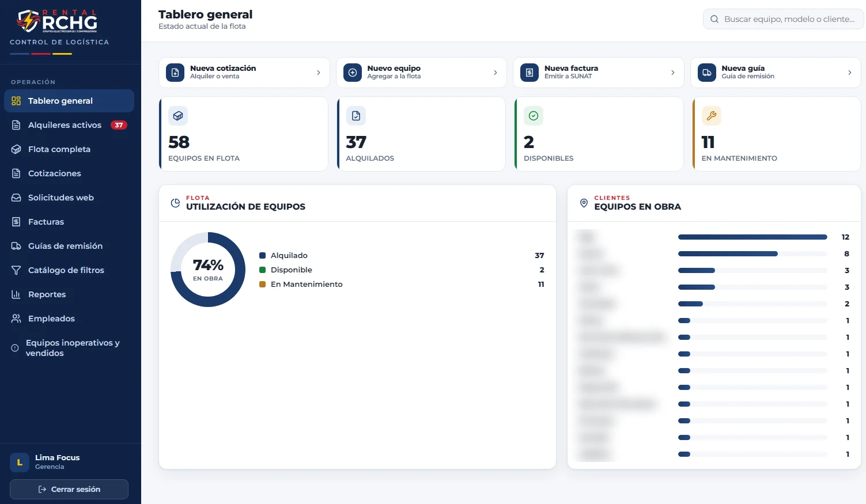Image resolution: width=866 pixels, height=504 pixels.
Task: Navigate to Solicitudes web
Action: click(69, 198)
